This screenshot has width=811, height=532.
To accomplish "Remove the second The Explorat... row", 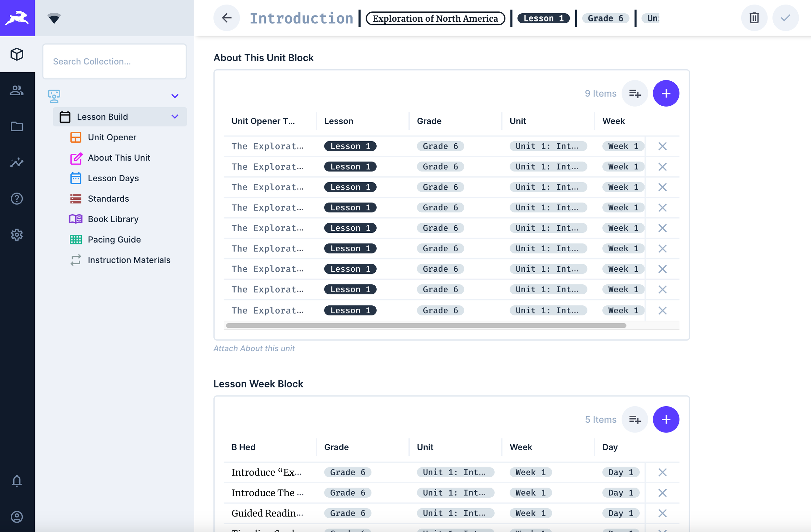I will (x=662, y=167).
